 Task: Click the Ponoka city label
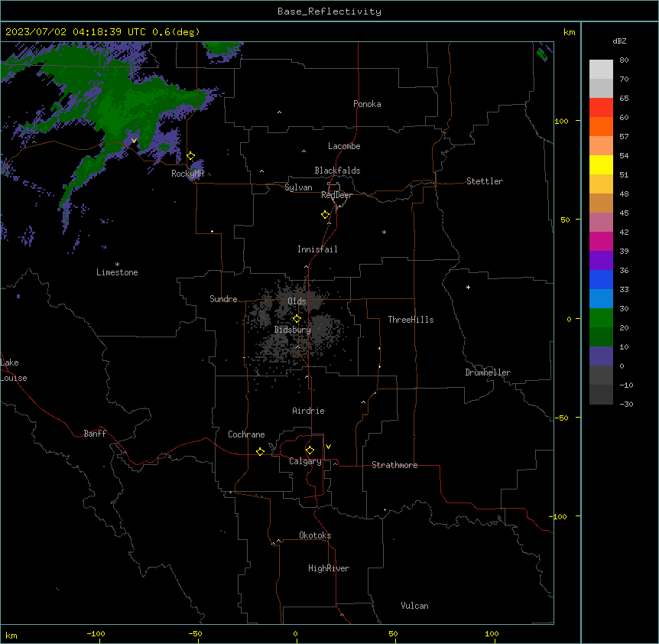point(367,104)
